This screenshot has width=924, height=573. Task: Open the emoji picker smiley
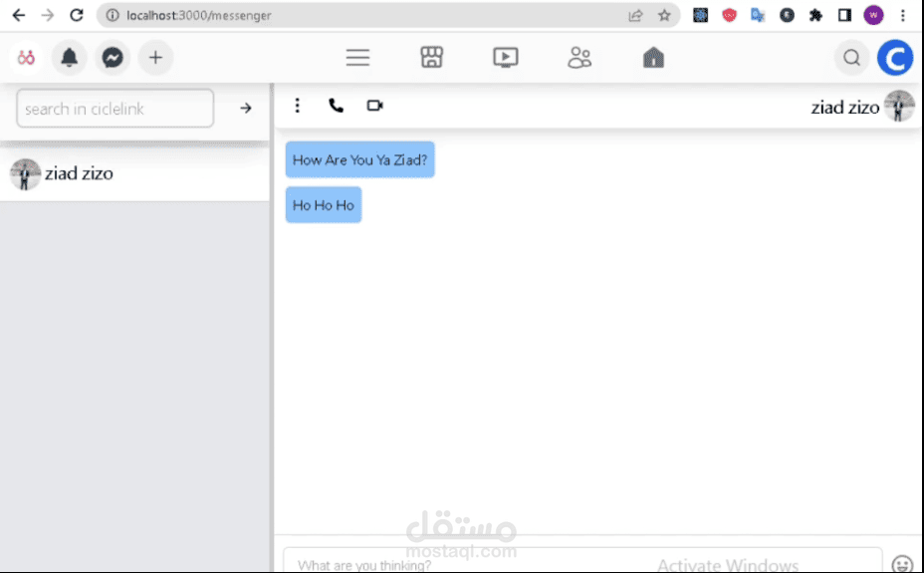click(902, 564)
